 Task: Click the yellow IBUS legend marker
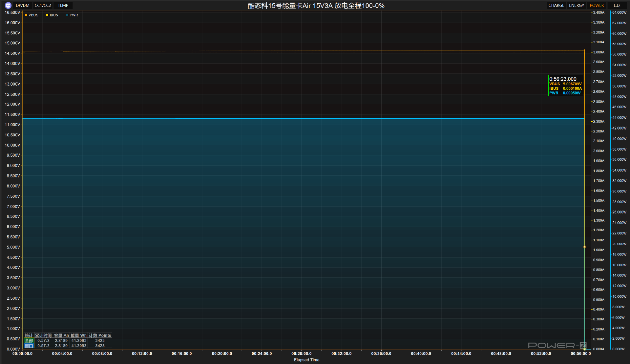[x=47, y=15]
